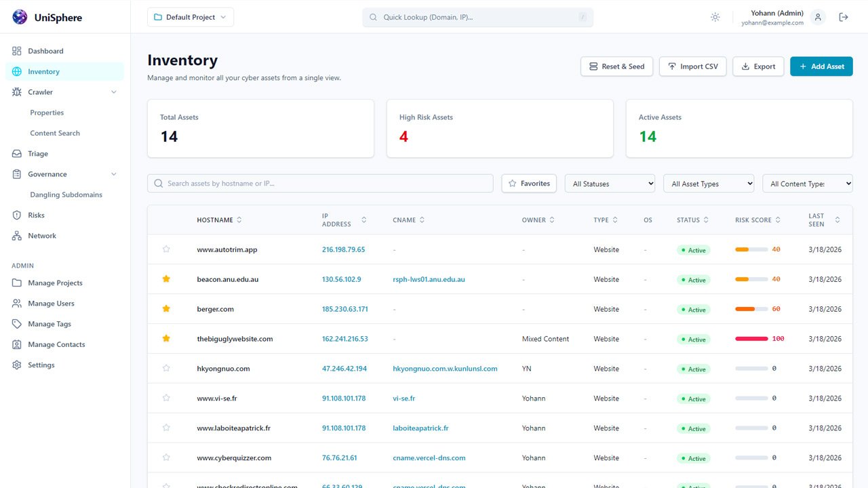Toggle the light/dark theme sun icon
Screen dimensions: 868x488
click(x=715, y=17)
